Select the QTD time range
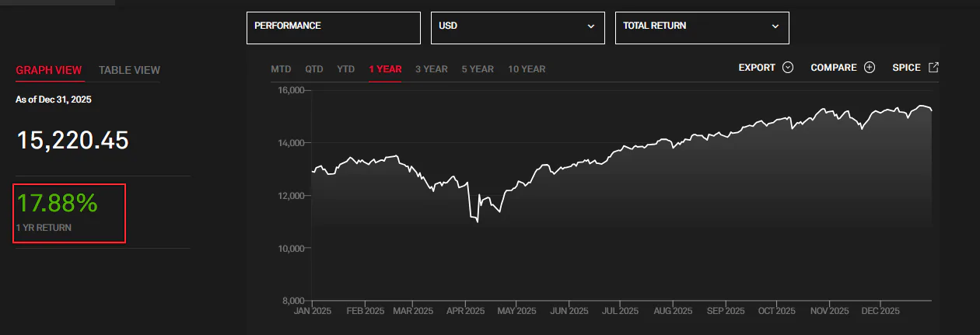The width and height of the screenshot is (980, 335). coord(314,69)
